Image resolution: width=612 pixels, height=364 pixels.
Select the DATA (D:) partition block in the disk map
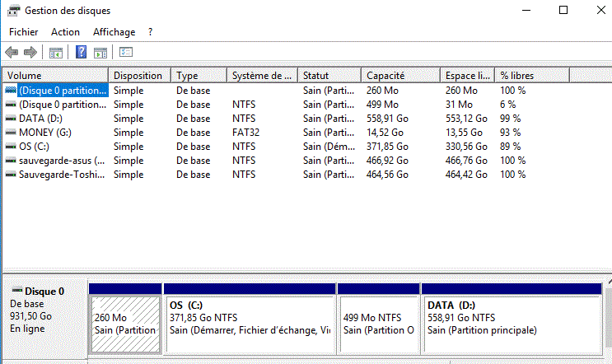coord(512,324)
